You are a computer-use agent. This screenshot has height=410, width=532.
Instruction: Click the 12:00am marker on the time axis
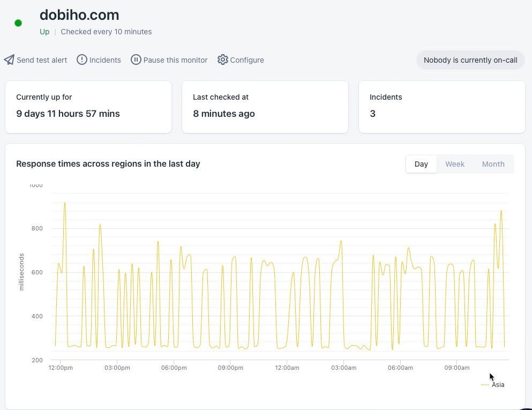[287, 368]
